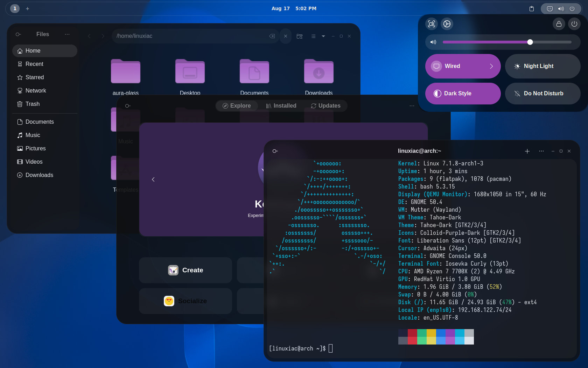Open search in the Software window
The width and height of the screenshot is (588, 368).
(x=128, y=106)
